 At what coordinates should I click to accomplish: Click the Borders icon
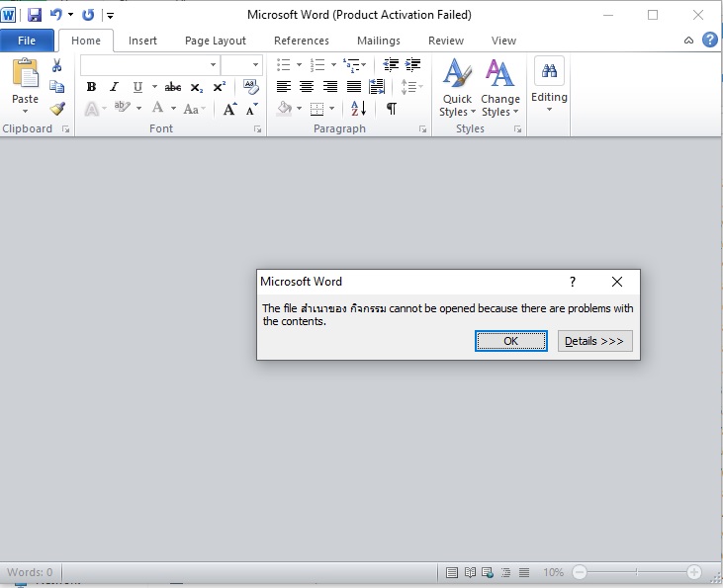316,109
